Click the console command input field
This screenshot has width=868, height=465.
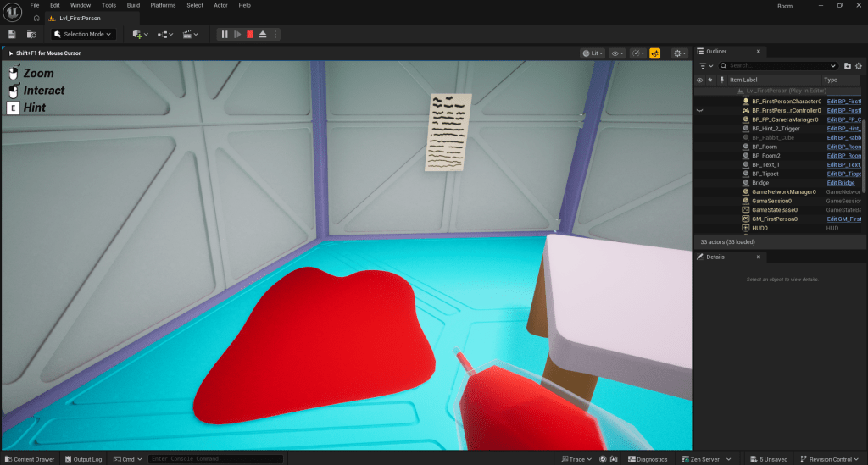[x=215, y=459]
